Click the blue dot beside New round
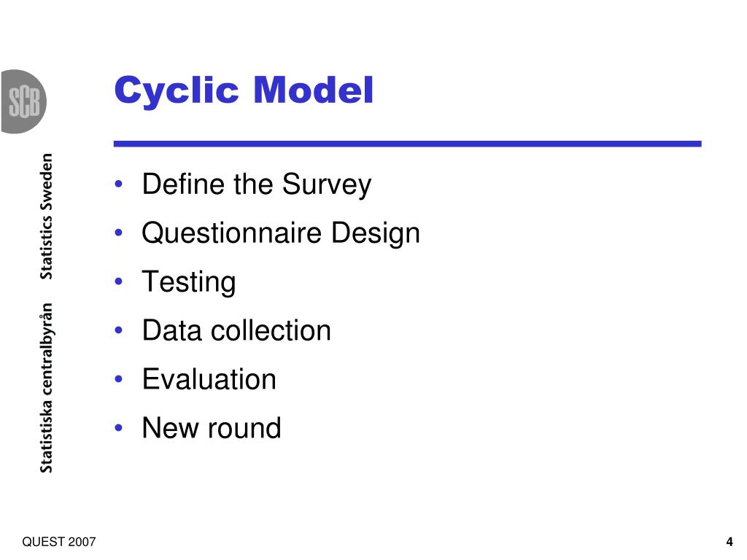 (x=119, y=427)
